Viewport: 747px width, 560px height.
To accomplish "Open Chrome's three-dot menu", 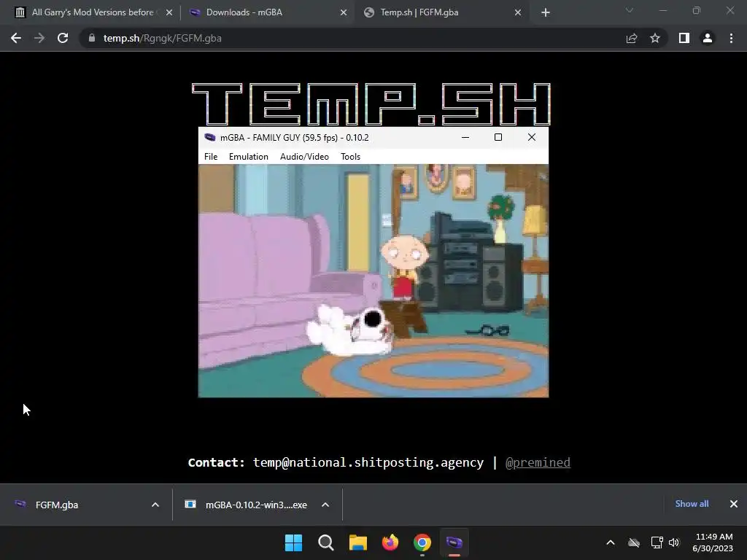I will [x=731, y=38].
